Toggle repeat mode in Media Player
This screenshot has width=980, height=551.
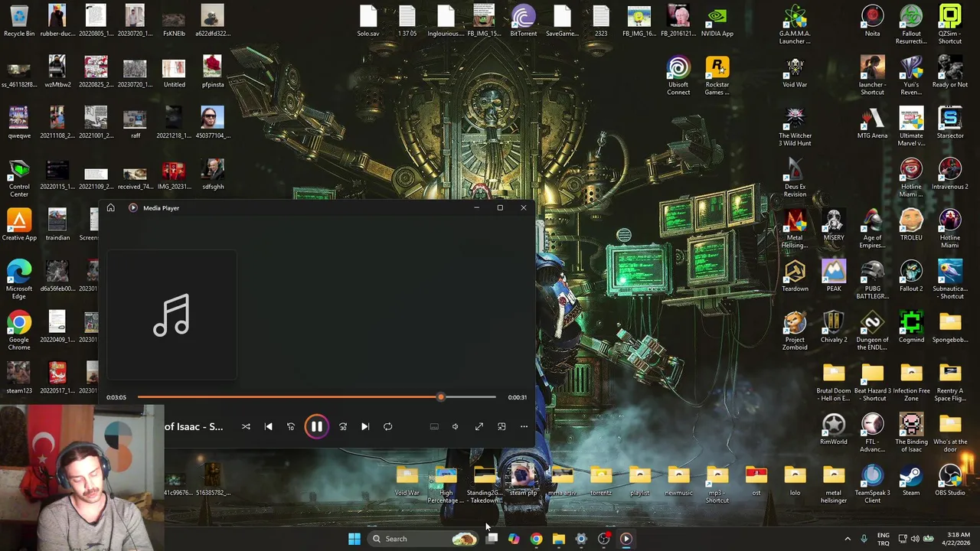(x=388, y=426)
